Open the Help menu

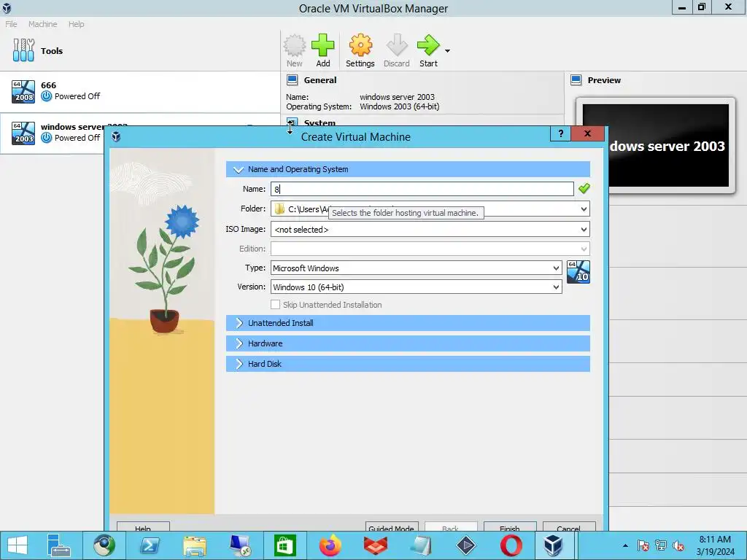[x=76, y=24]
